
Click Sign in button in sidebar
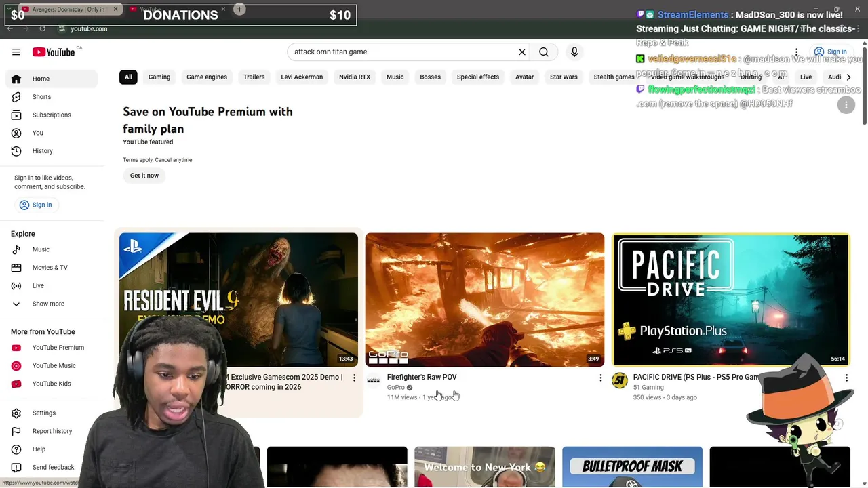35,205
